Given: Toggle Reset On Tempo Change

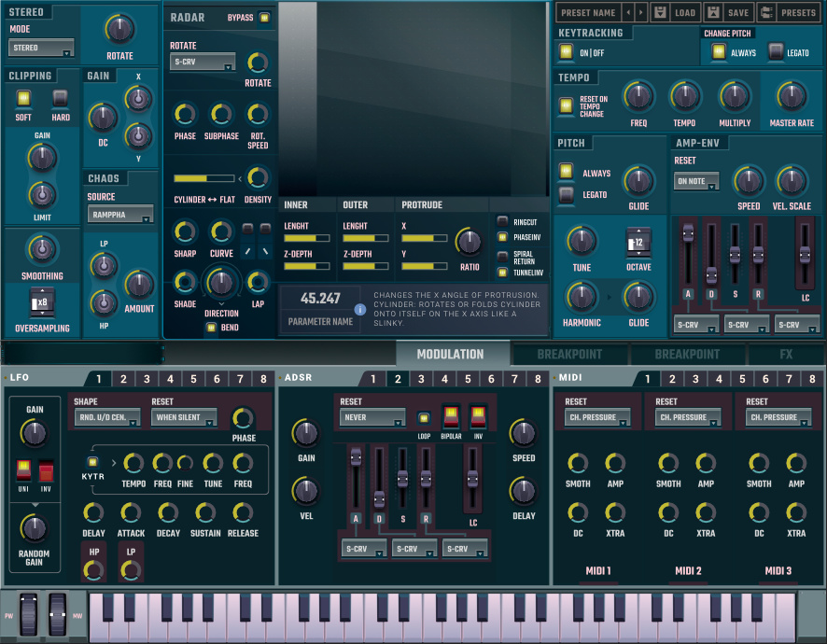Looking at the screenshot, I should point(566,105).
